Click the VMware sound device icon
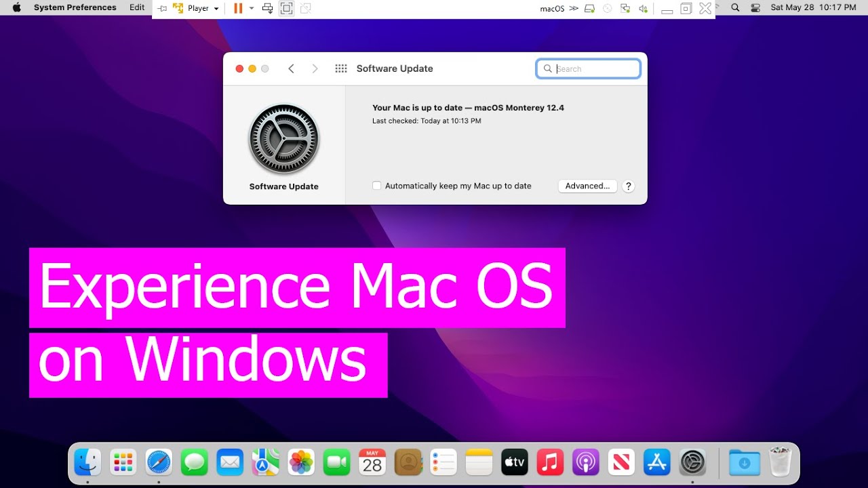This screenshot has width=868, height=488. click(643, 9)
